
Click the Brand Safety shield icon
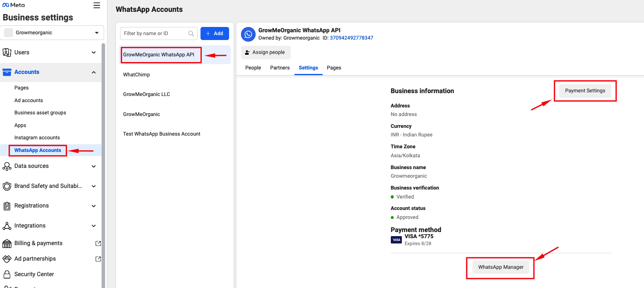point(7,186)
